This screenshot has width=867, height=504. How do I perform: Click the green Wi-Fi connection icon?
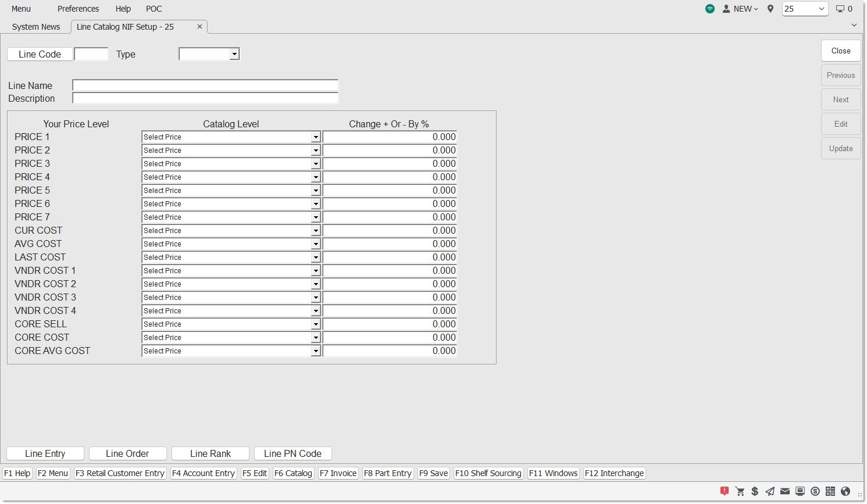(x=710, y=9)
